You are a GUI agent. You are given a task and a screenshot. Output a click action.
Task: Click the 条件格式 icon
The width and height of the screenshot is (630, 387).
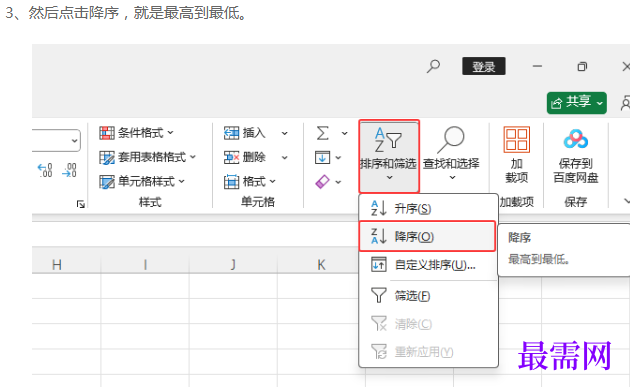coord(107,133)
